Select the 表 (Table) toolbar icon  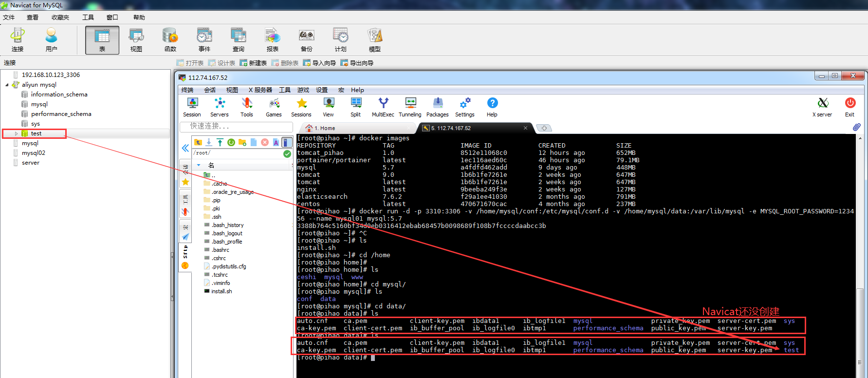point(102,40)
